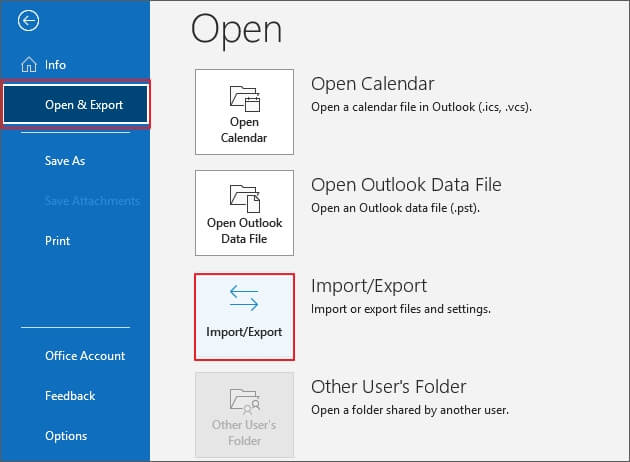Click the Open Outlook Data File icon
This screenshot has width=630, height=462.
245,198
